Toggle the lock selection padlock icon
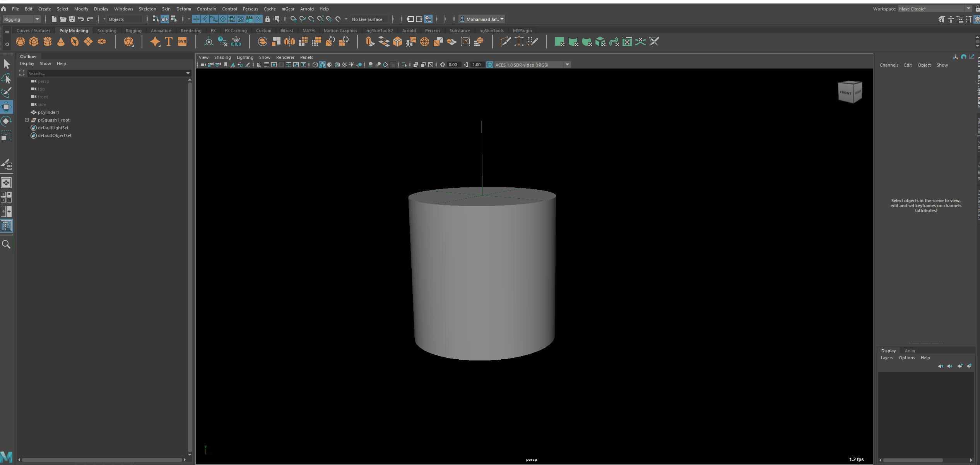This screenshot has height=465, width=980. (x=267, y=19)
